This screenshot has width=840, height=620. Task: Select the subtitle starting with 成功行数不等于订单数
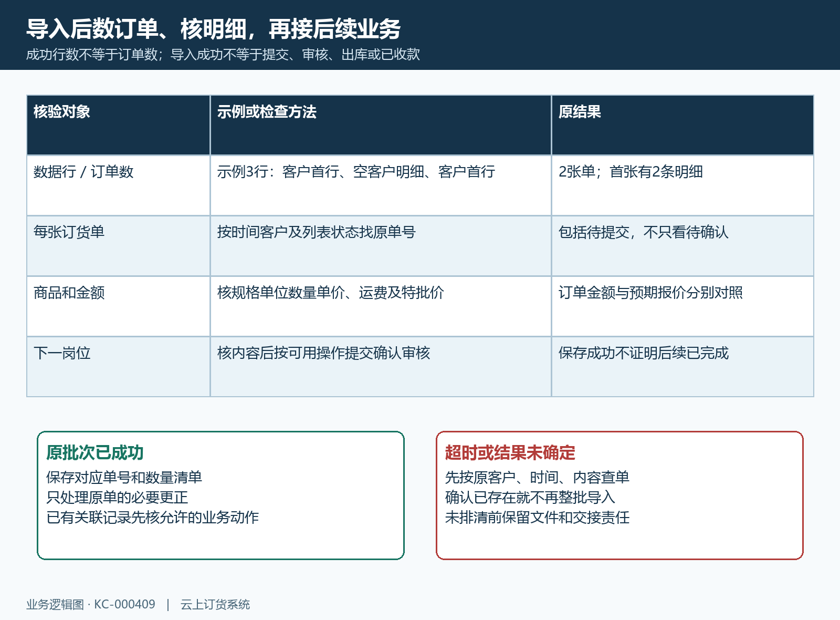pos(223,55)
